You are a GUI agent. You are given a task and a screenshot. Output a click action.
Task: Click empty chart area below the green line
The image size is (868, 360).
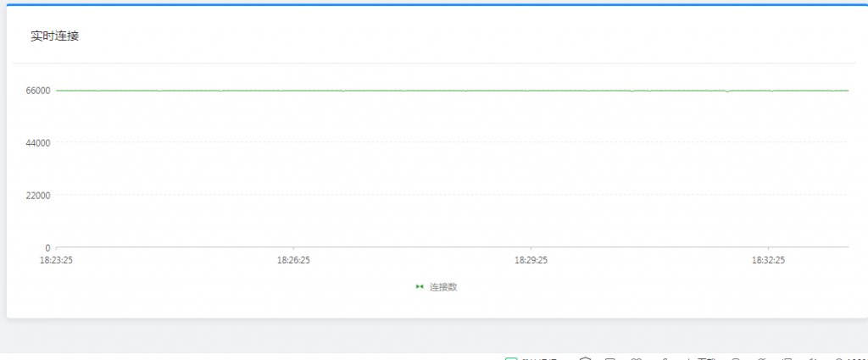(424, 169)
